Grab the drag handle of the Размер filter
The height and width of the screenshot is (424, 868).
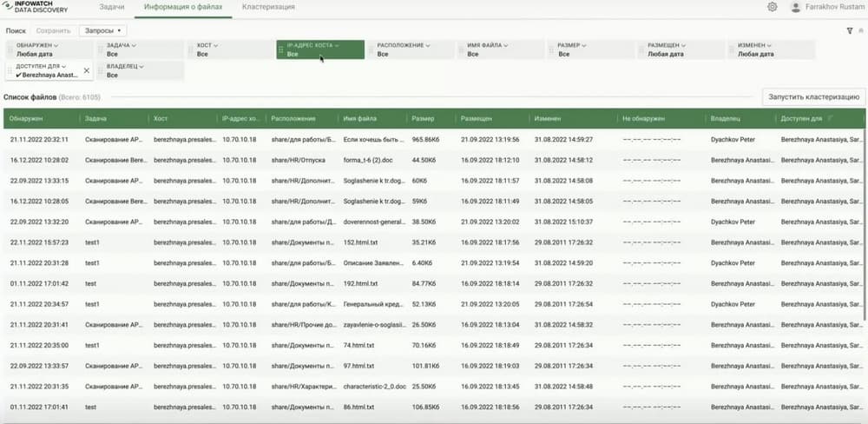pyautogui.click(x=551, y=50)
